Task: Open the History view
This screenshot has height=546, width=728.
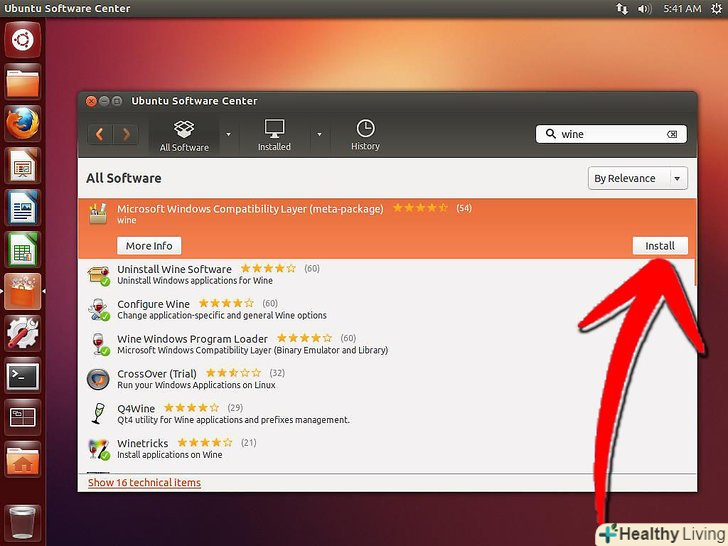Action: (365, 135)
